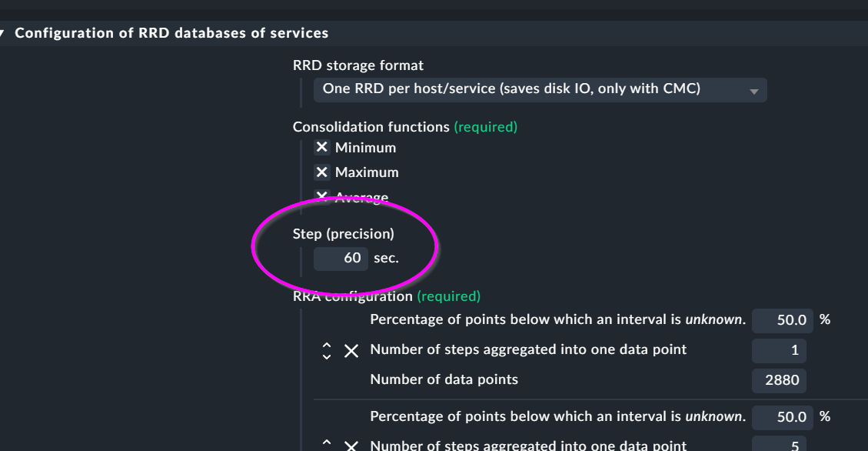Image resolution: width=868 pixels, height=451 pixels.
Task: Collapse the Configuration of RRD databases section
Action: 2,33
